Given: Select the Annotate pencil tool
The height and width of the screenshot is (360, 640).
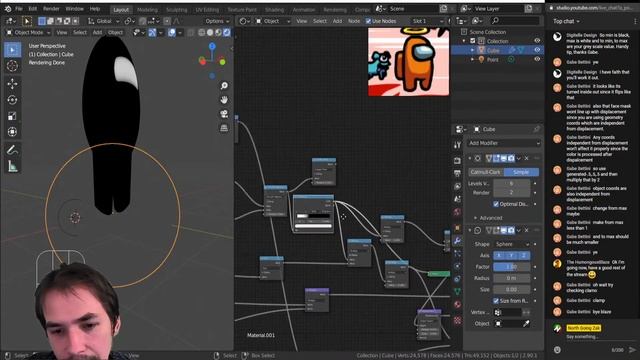Looking at the screenshot, I should click(x=12, y=150).
